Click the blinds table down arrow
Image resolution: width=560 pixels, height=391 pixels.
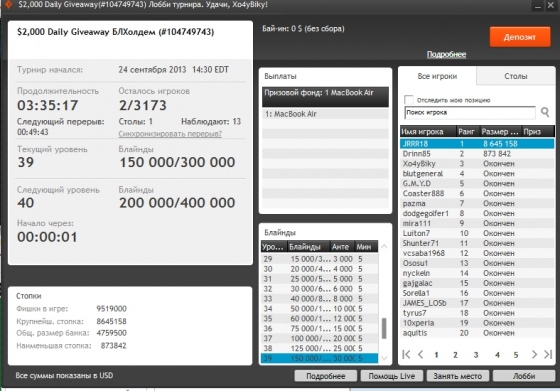click(384, 358)
